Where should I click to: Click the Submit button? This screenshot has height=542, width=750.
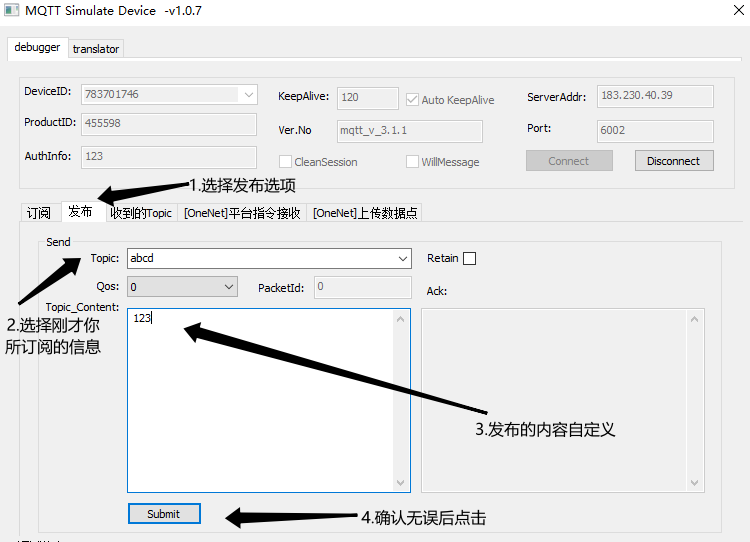pos(164,514)
